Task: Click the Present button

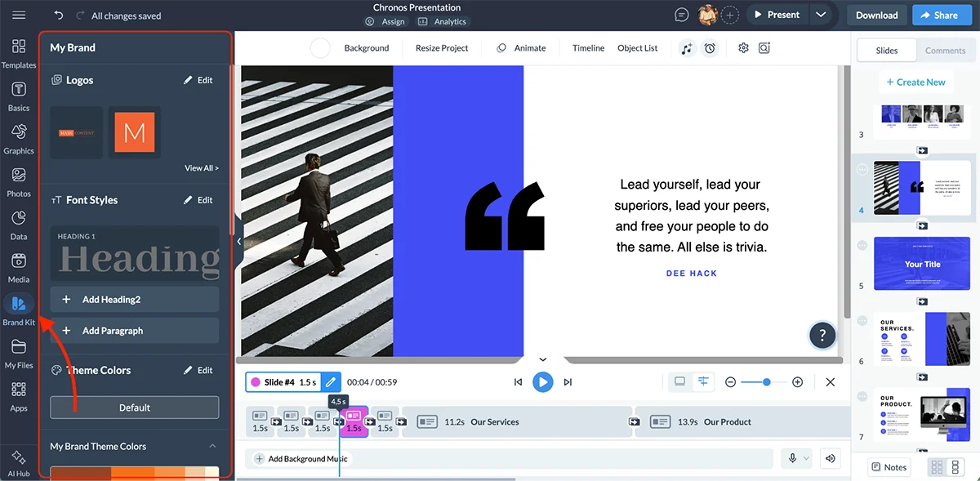Action: [777, 15]
